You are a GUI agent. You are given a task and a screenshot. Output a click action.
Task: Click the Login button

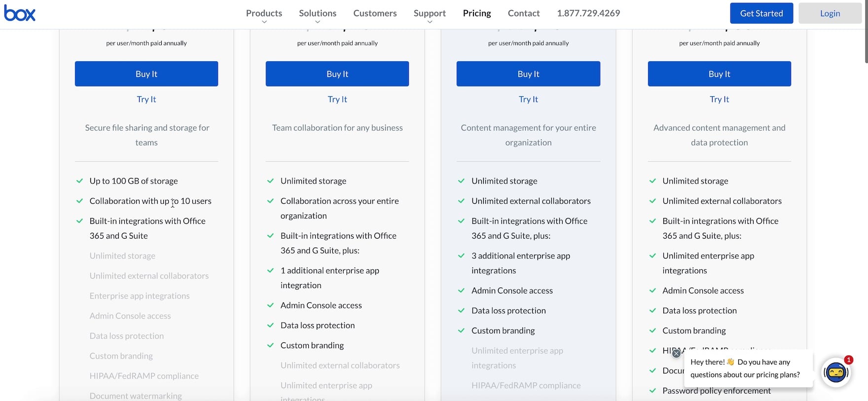830,13
